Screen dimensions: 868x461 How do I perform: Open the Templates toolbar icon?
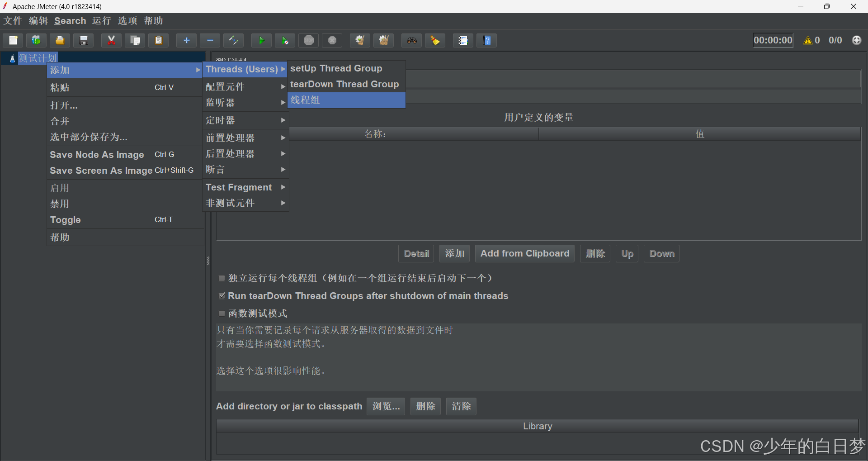36,40
